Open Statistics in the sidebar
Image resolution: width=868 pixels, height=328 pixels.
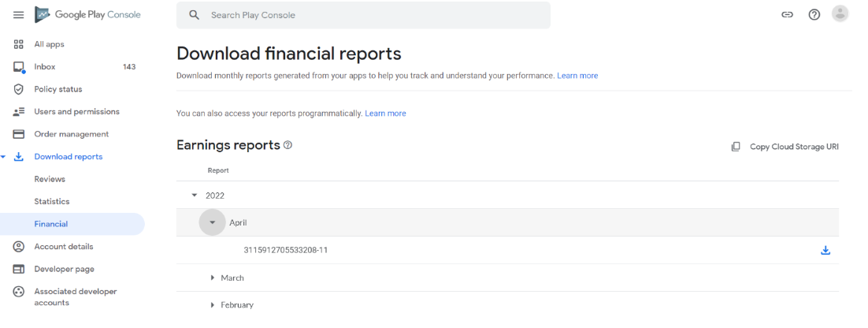pos(52,202)
